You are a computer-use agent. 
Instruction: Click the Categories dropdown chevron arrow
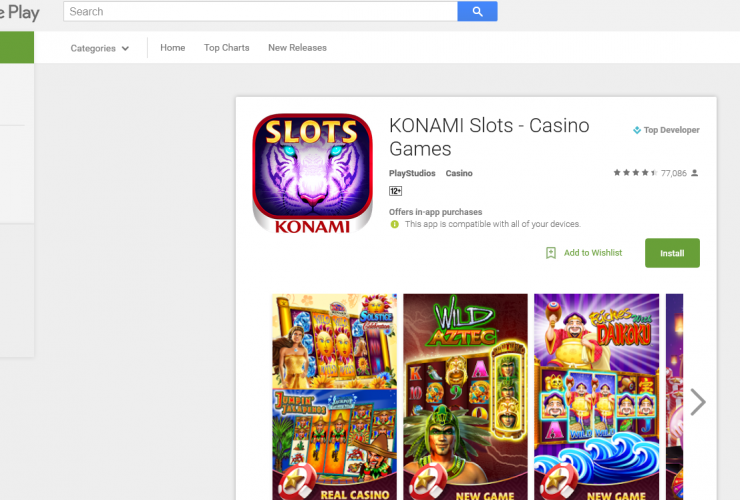[125, 48]
